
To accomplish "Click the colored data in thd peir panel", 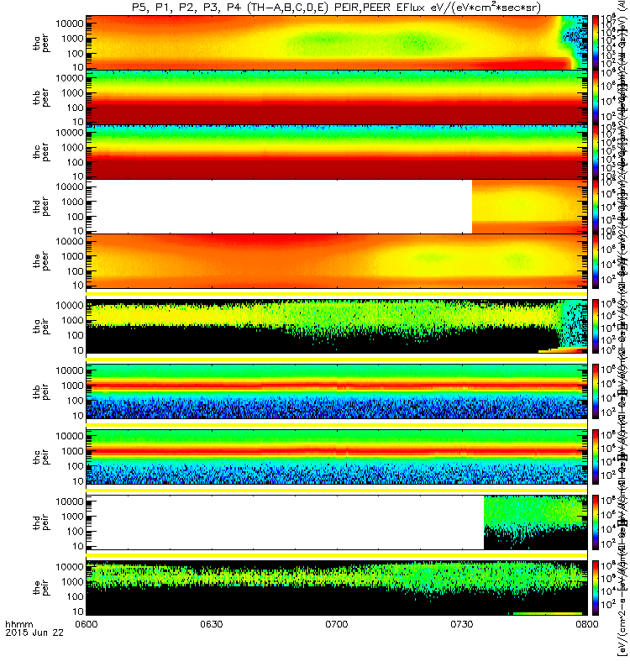I will pyautogui.click(x=535, y=522).
